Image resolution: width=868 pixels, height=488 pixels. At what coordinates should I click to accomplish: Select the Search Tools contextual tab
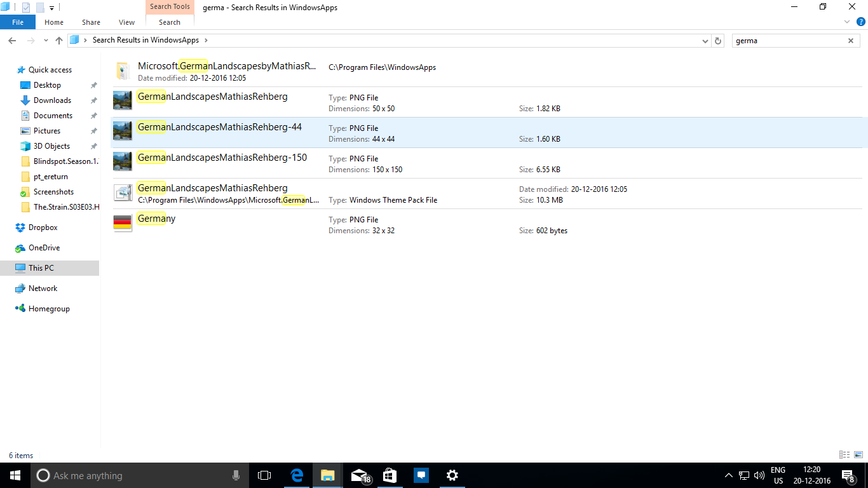pos(170,7)
